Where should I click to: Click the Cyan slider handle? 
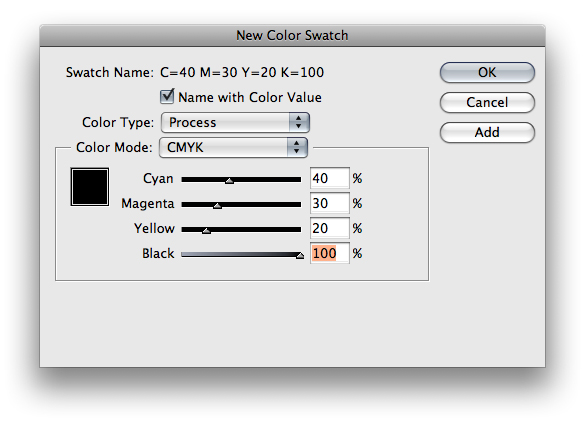[x=229, y=181]
